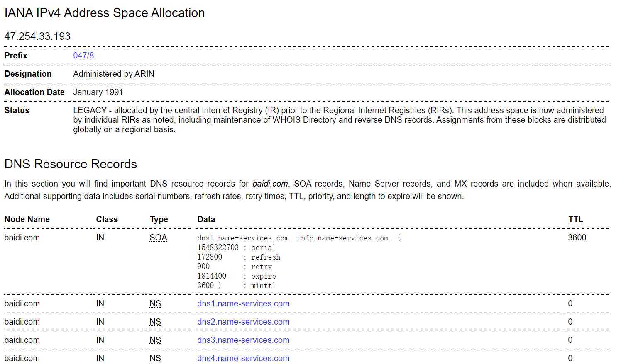Click the SOA type abbreviation
The width and height of the screenshot is (621, 364).
[x=158, y=238]
